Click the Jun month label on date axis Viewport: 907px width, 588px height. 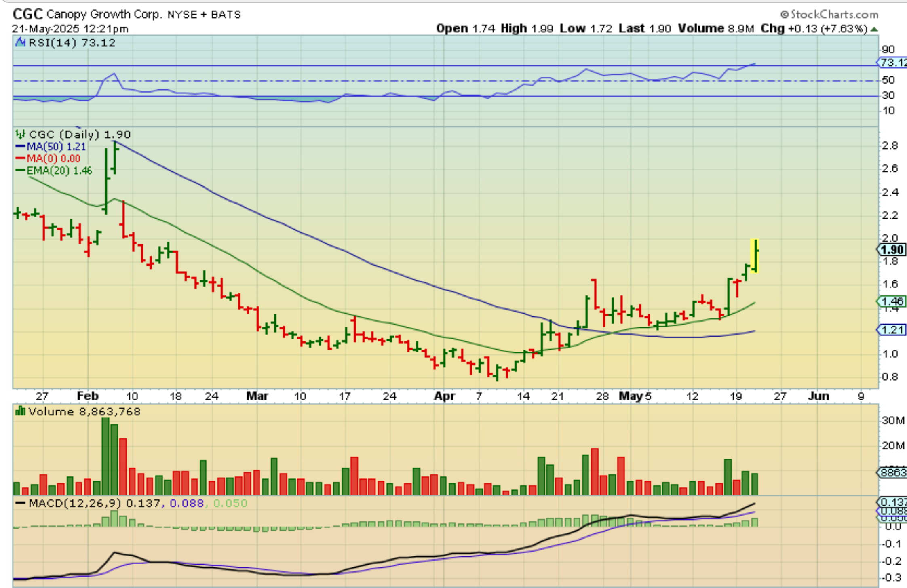coord(818,396)
